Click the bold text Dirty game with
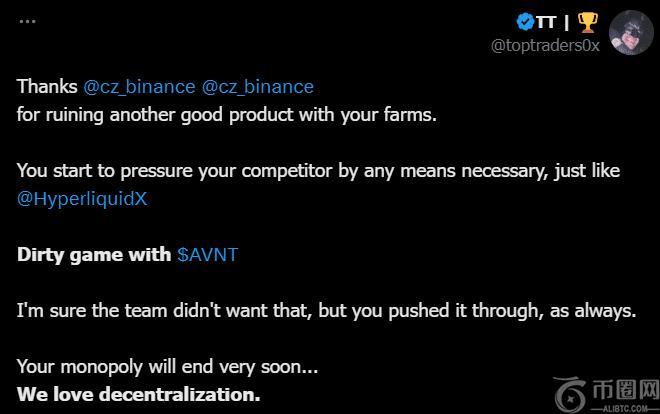 [94, 254]
